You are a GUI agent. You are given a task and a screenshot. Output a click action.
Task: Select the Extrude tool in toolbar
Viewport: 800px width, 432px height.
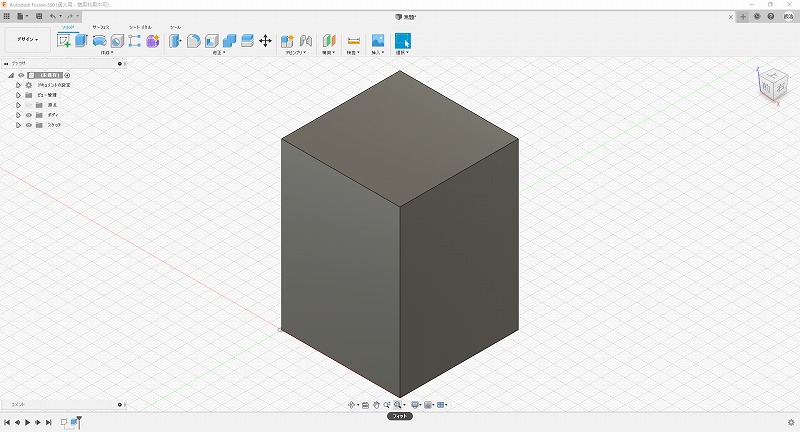pos(82,41)
